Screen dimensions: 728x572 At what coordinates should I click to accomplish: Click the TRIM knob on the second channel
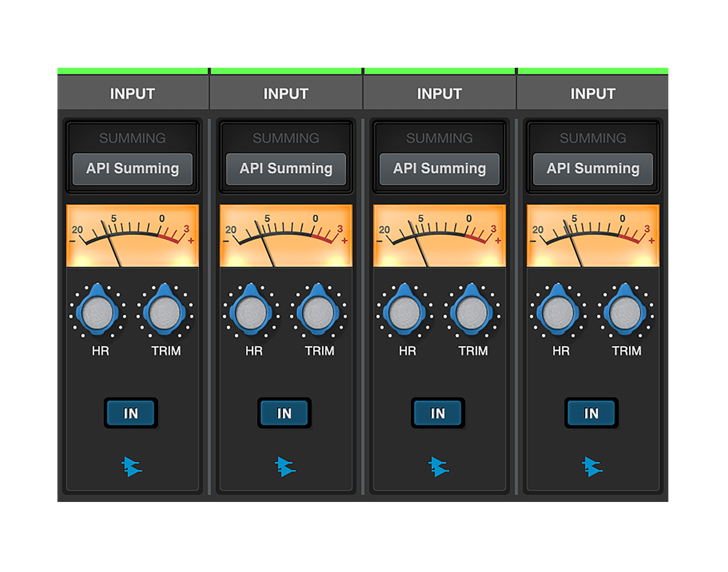point(318,312)
